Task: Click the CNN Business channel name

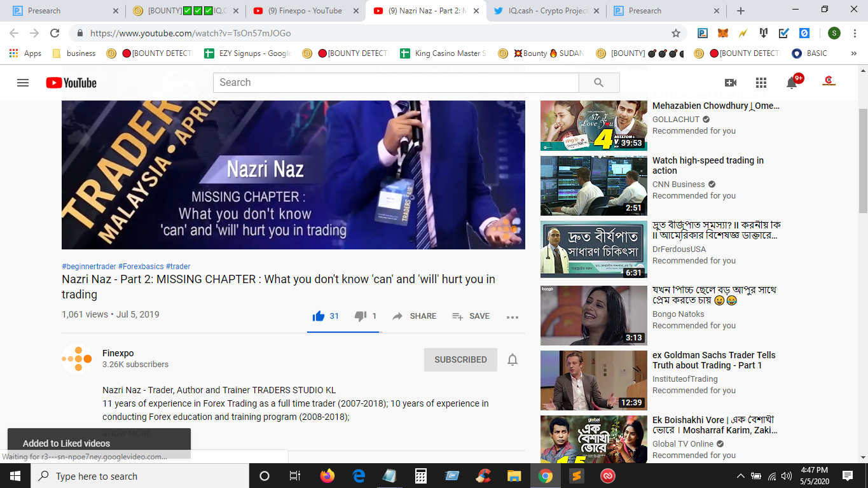Action: [679, 185]
